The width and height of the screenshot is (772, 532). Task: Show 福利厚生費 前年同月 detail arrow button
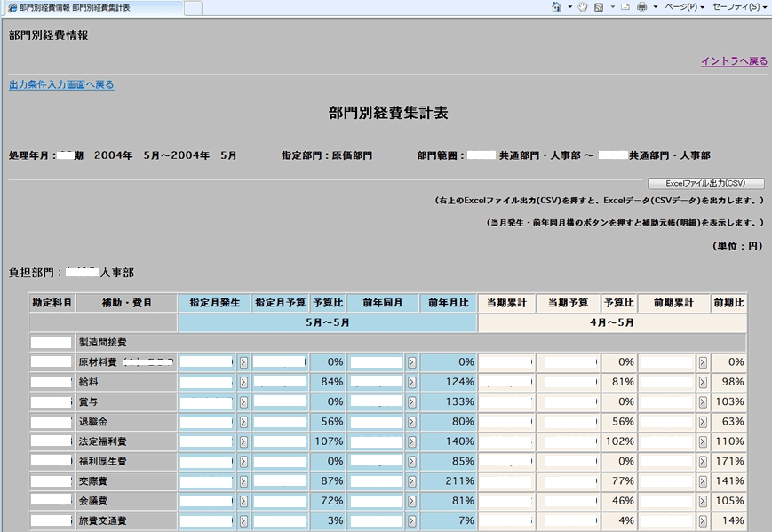411,462
